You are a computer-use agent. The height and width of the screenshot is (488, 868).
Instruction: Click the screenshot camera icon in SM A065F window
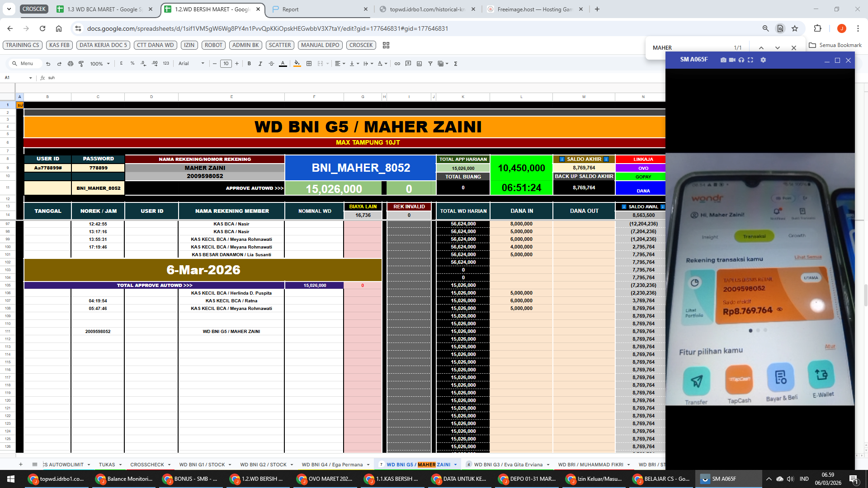(723, 60)
